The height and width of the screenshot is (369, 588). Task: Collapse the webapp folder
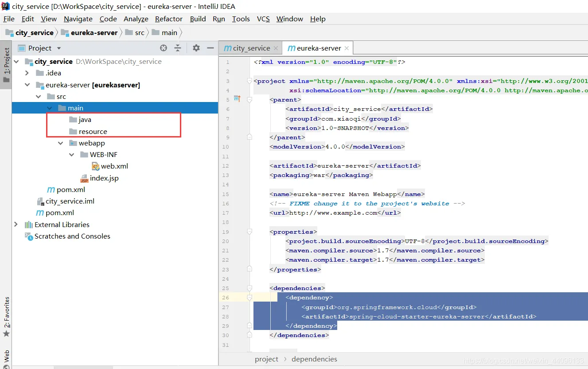click(61, 143)
